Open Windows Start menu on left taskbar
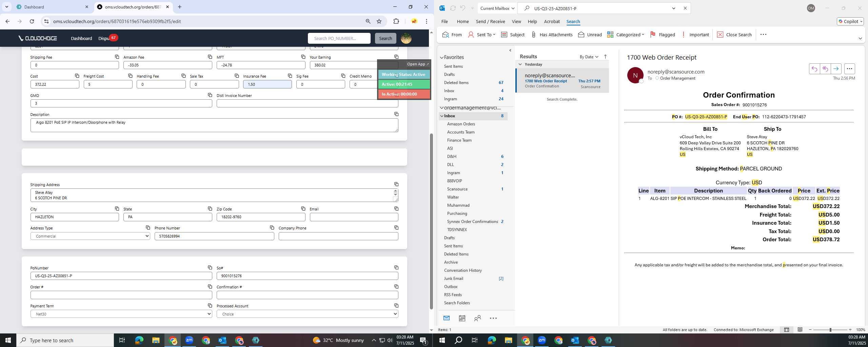This screenshot has height=347, width=868. pyautogui.click(x=8, y=340)
